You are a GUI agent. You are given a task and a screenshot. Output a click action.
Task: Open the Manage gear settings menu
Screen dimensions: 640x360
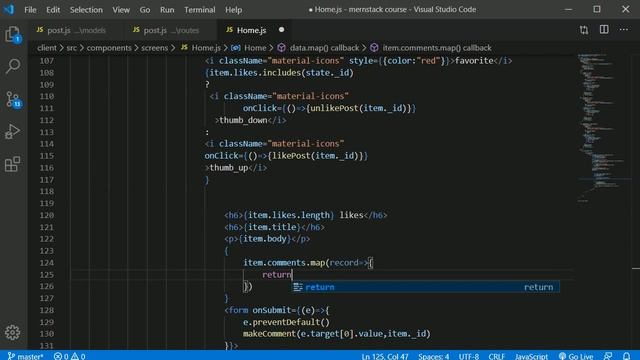pyautogui.click(x=13, y=332)
